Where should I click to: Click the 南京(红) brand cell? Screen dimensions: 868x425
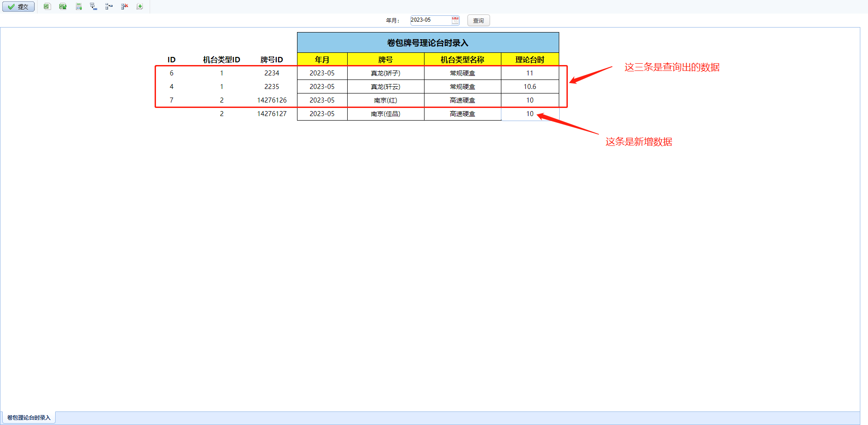[x=386, y=100]
